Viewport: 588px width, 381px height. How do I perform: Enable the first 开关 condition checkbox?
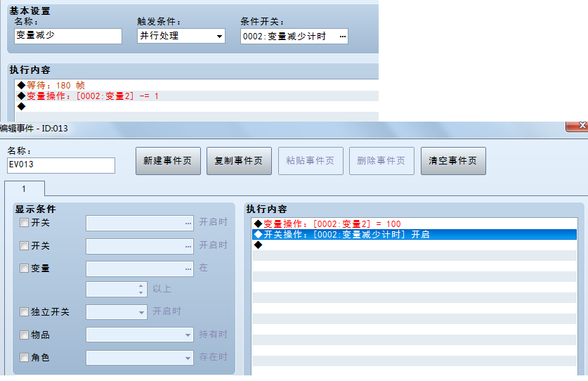[x=24, y=223]
